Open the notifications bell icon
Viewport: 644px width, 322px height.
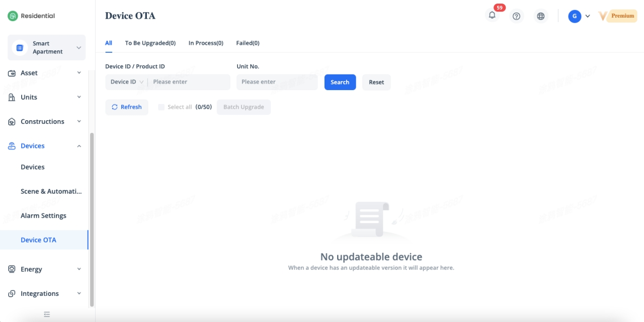coord(492,16)
